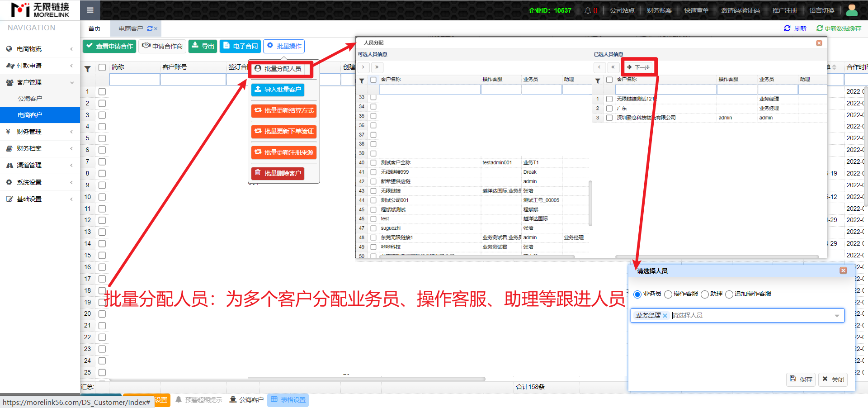
Task: Click the refresh icon next to 刷新
Action: click(787, 28)
